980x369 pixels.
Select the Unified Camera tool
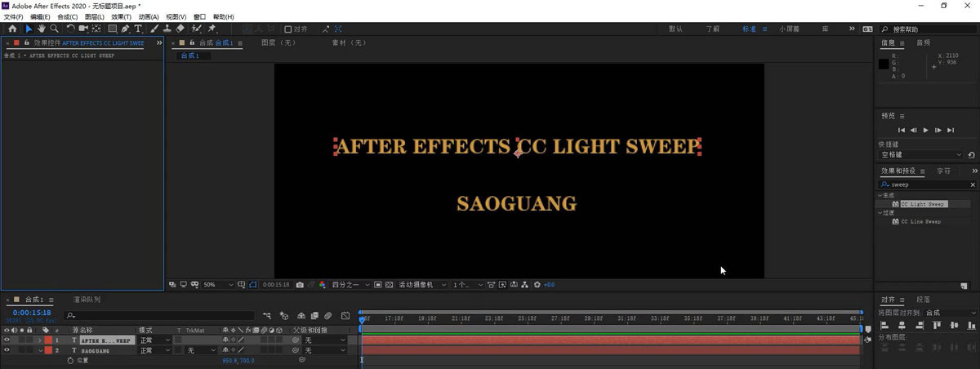click(x=83, y=29)
